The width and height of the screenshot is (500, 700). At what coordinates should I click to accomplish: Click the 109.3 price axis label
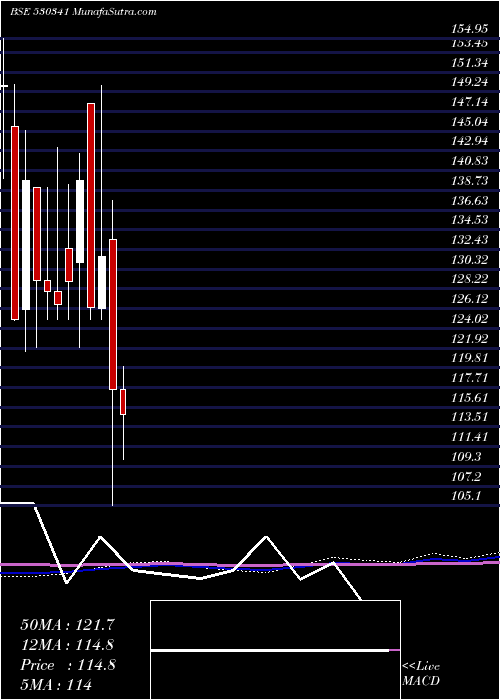(x=467, y=456)
